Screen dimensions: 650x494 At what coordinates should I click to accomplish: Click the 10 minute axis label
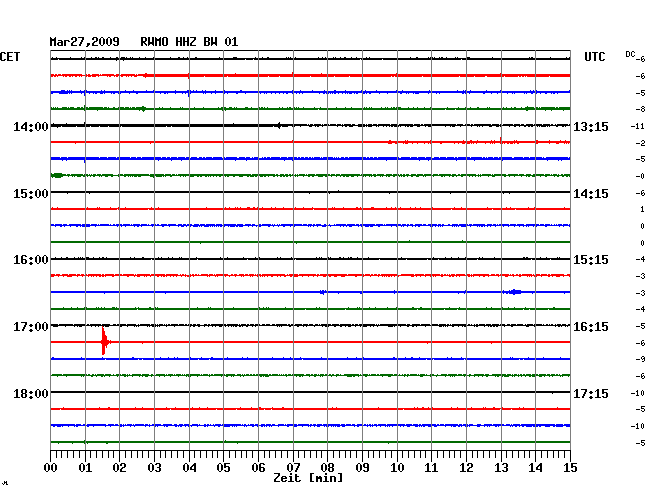[397, 468]
